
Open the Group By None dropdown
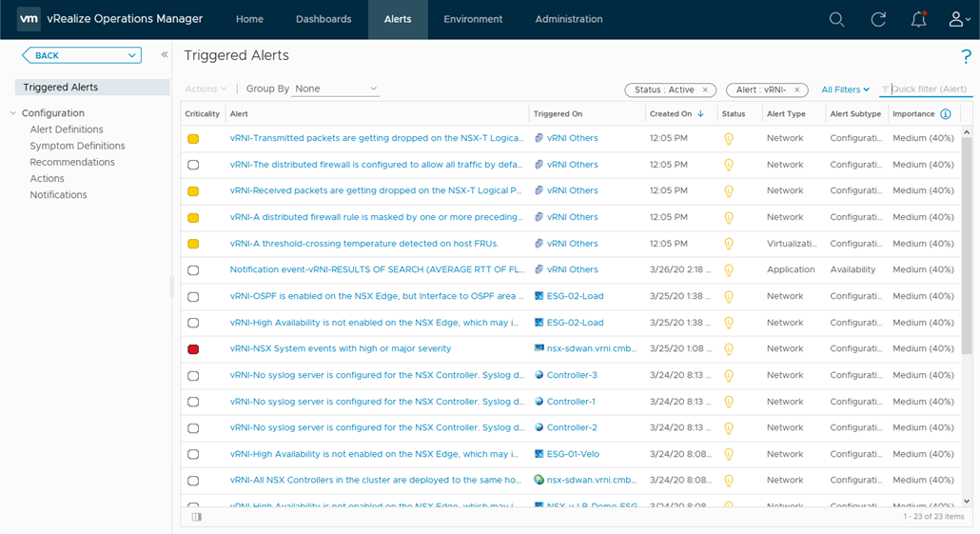[336, 89]
